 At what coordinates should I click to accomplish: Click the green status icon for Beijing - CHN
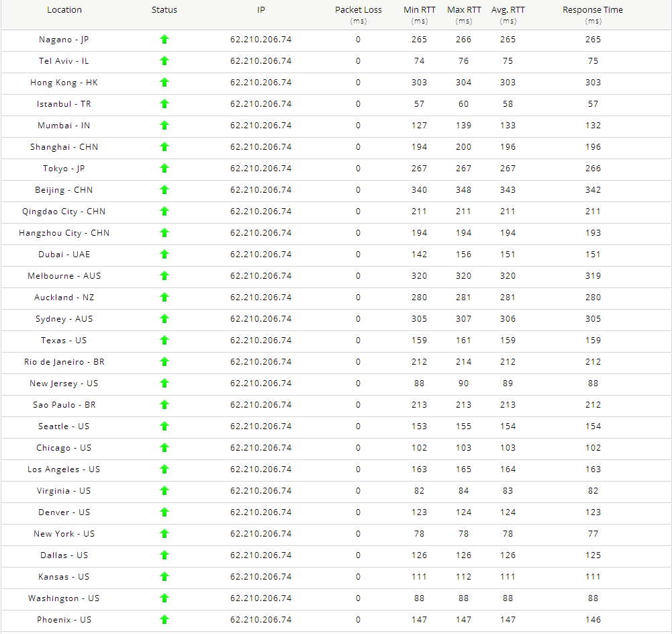pos(164,190)
